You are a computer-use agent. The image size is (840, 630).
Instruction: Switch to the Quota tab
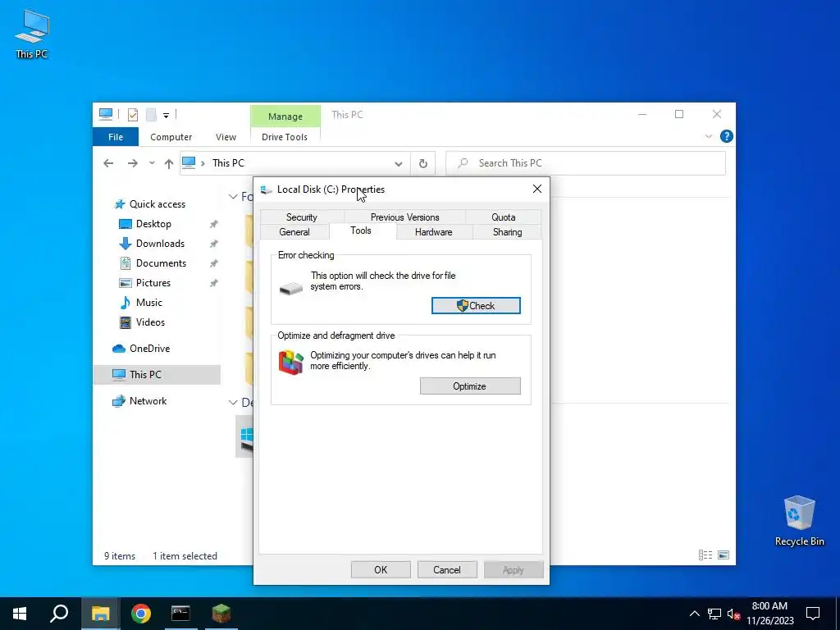point(504,217)
